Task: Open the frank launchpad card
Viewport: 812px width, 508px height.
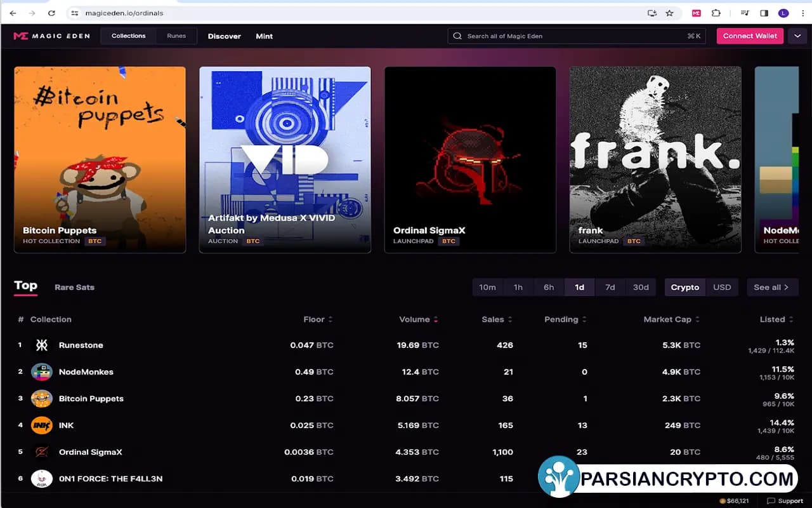Action: tap(655, 160)
